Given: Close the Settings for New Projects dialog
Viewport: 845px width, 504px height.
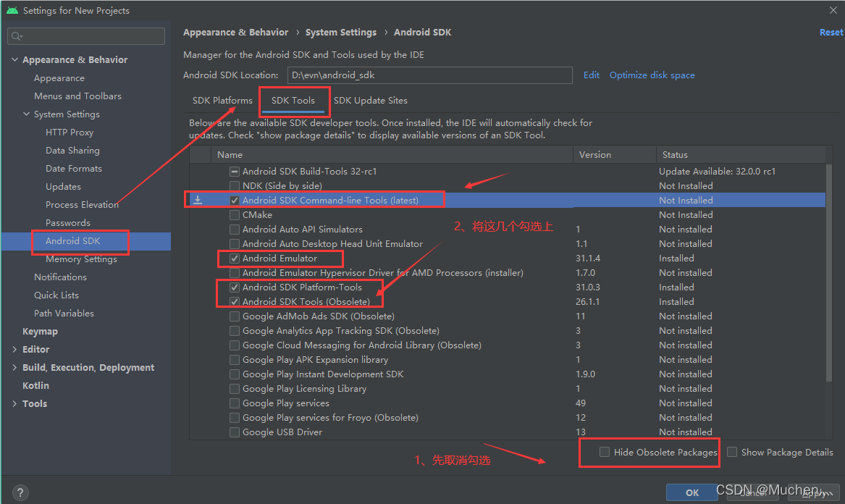Looking at the screenshot, I should pyautogui.click(x=833, y=10).
